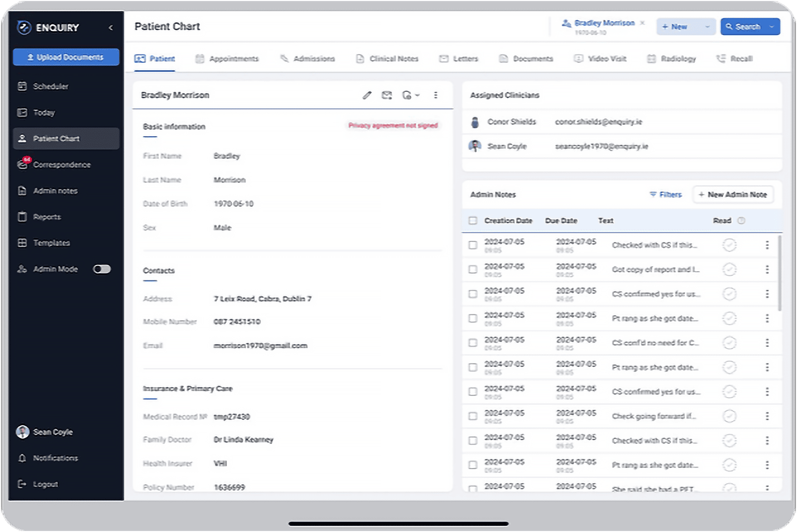797x532 pixels.
Task: Toggle the Admin Mode switch
Action: (x=102, y=269)
